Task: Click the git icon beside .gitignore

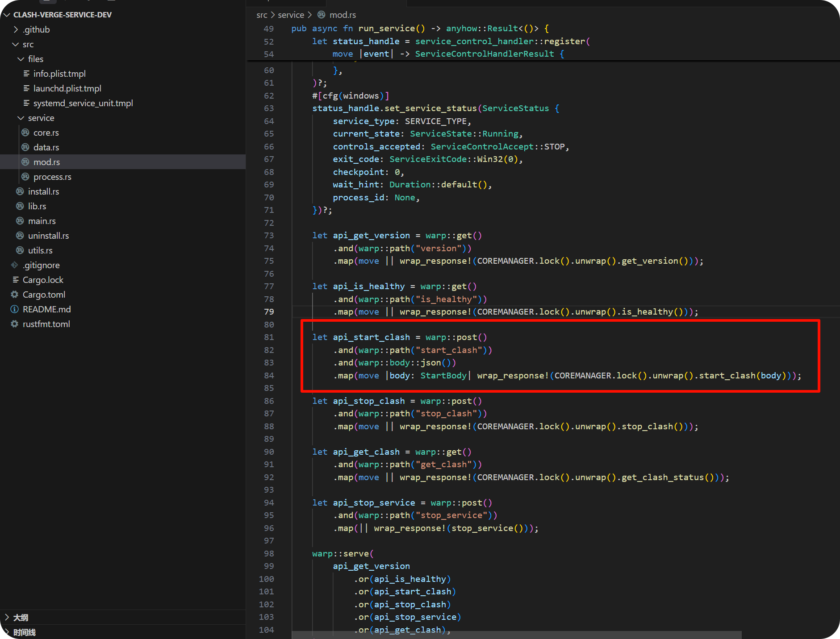Action: coord(15,265)
